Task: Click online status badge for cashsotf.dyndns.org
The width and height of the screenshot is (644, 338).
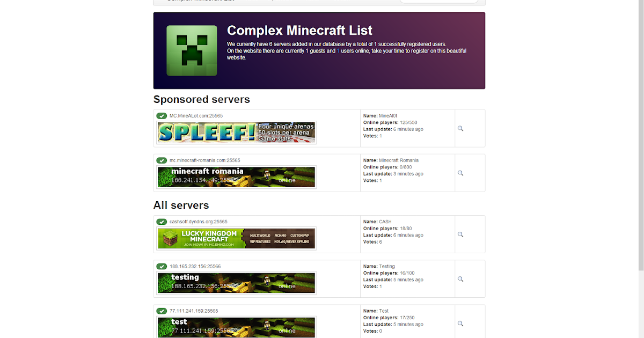Action: pyautogui.click(x=162, y=222)
